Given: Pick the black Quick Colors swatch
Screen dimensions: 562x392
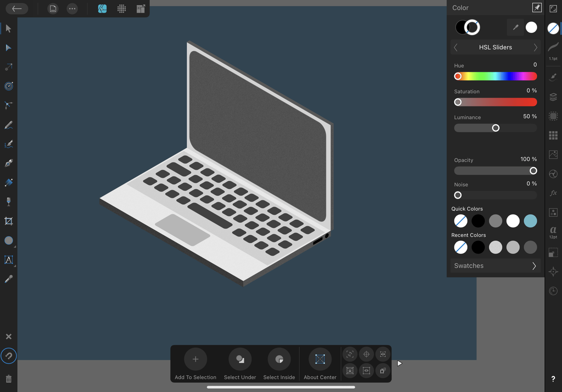Looking at the screenshot, I should click(478, 221).
